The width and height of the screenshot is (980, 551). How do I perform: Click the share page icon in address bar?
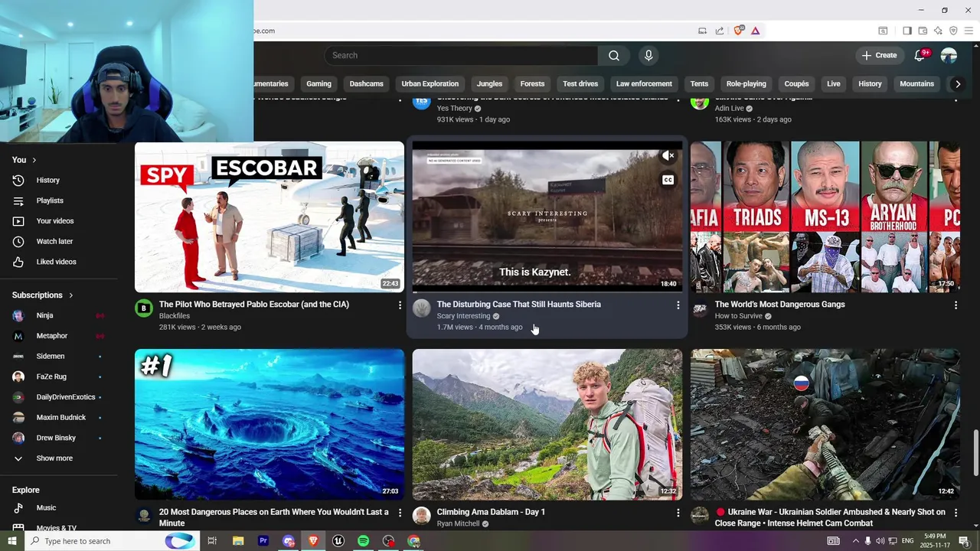pos(720,31)
